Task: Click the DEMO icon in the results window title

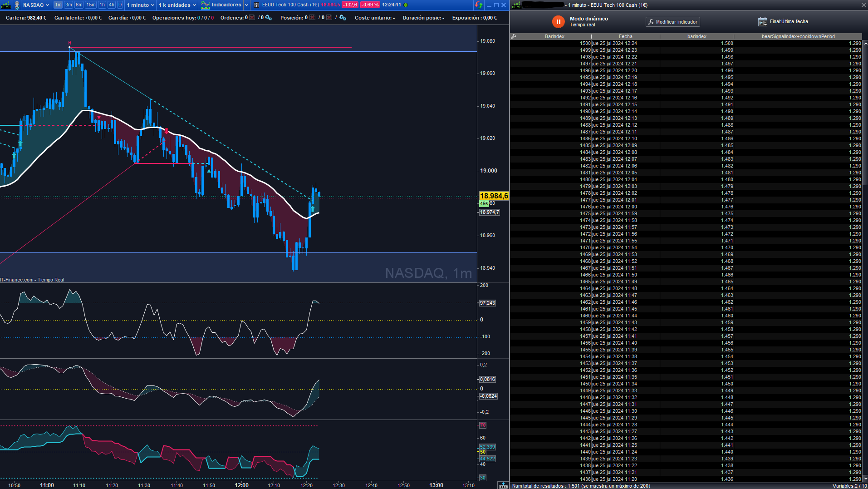Action: pyautogui.click(x=517, y=5)
